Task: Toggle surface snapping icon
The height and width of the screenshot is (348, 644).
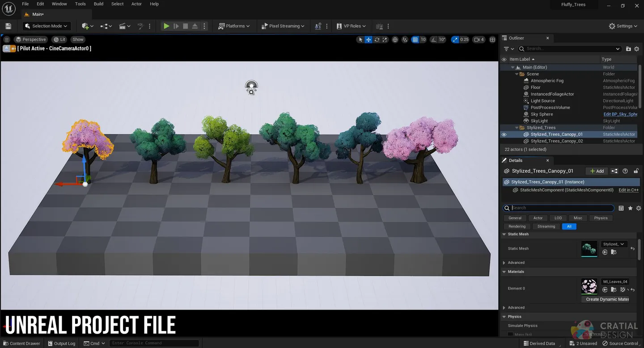Action: (x=405, y=39)
